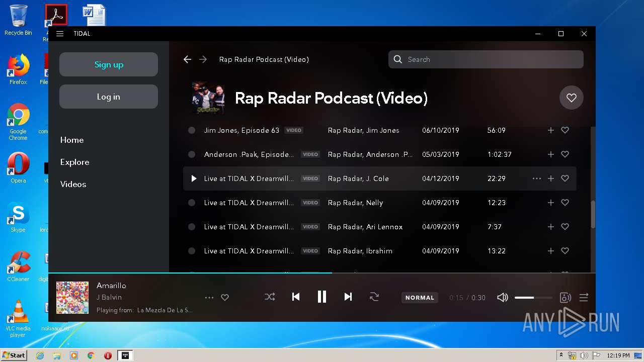
Task: Launch Internet Explorer from the taskbar
Action: pos(40,355)
